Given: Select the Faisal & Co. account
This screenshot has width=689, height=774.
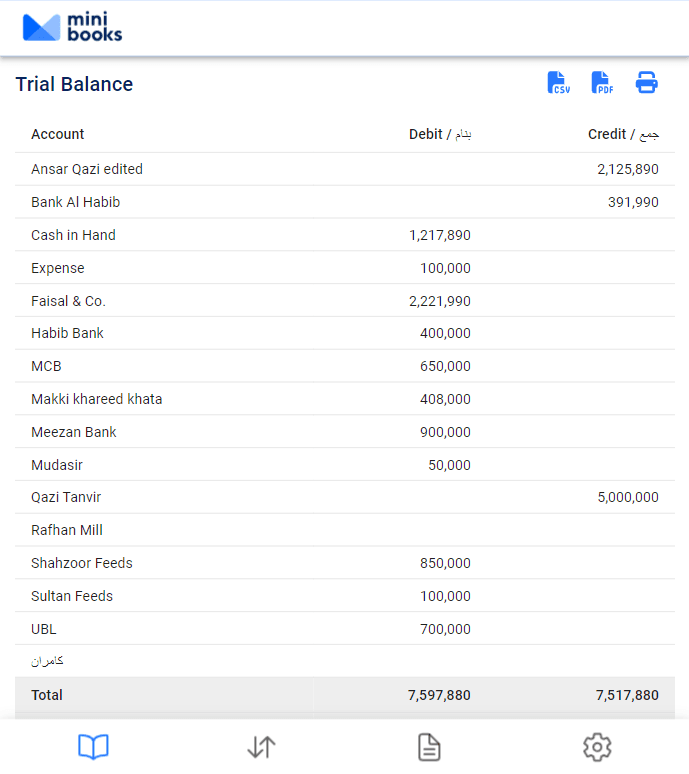Looking at the screenshot, I should point(68,301).
